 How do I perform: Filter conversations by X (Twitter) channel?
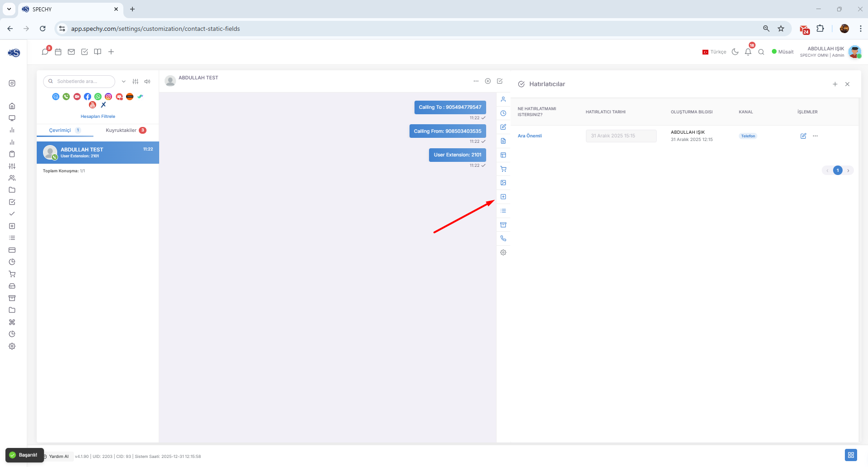click(103, 105)
